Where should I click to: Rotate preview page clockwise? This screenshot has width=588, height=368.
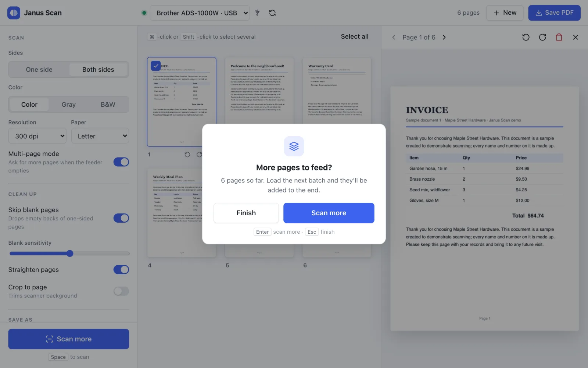(x=542, y=37)
